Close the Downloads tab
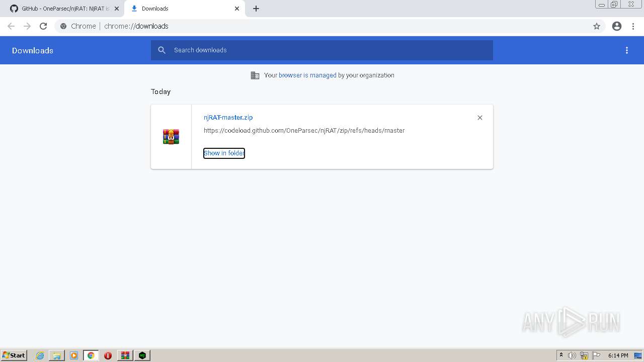 click(x=237, y=9)
